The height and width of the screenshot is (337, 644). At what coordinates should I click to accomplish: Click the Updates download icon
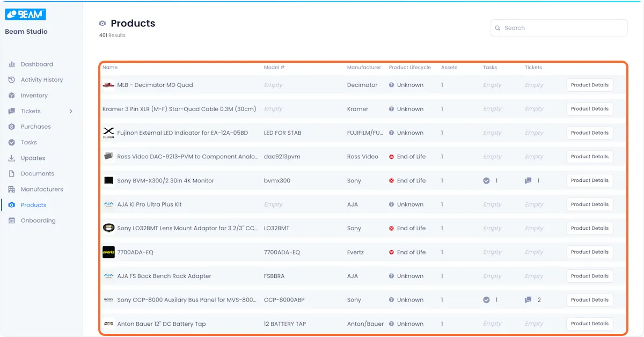(x=12, y=158)
